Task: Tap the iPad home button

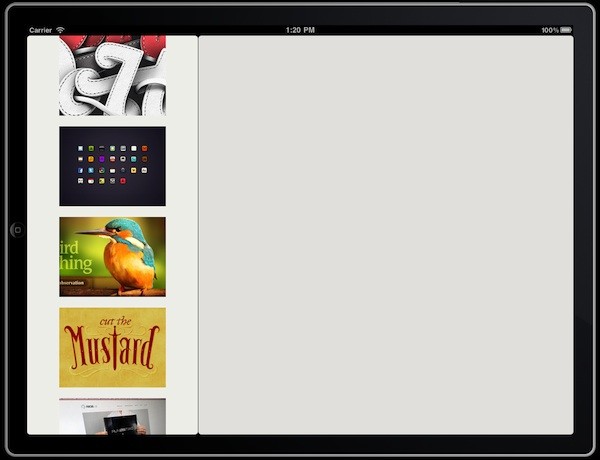Action: pyautogui.click(x=17, y=230)
